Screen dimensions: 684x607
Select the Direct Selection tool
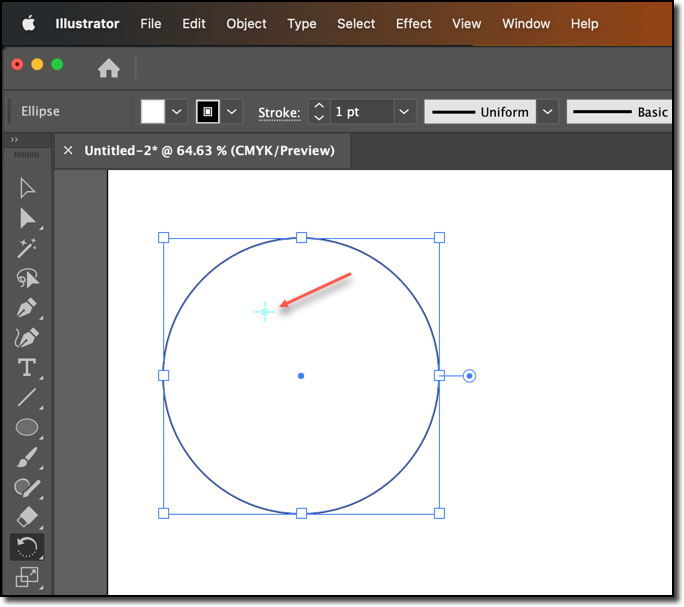(x=27, y=218)
